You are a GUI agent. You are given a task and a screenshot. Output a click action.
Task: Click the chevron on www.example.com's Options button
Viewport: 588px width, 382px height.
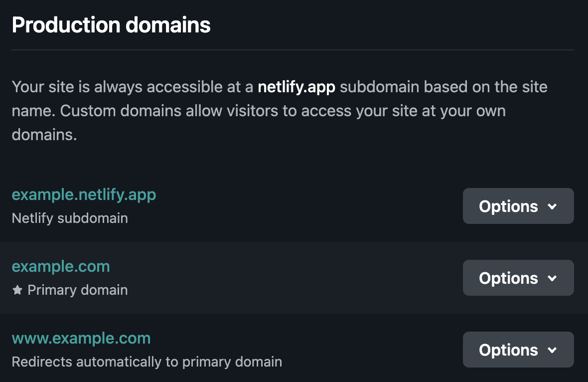pos(553,350)
